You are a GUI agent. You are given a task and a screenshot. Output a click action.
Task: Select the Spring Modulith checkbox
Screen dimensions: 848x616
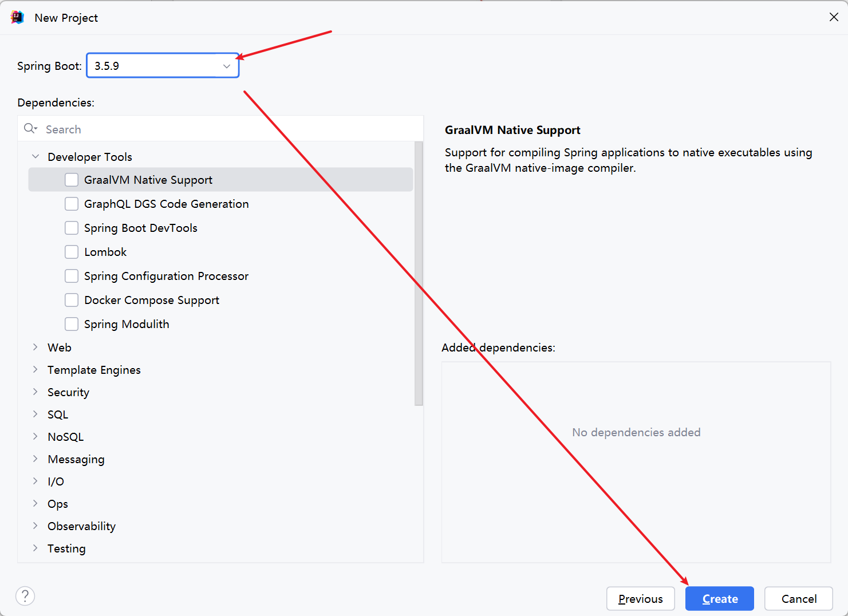(72, 324)
